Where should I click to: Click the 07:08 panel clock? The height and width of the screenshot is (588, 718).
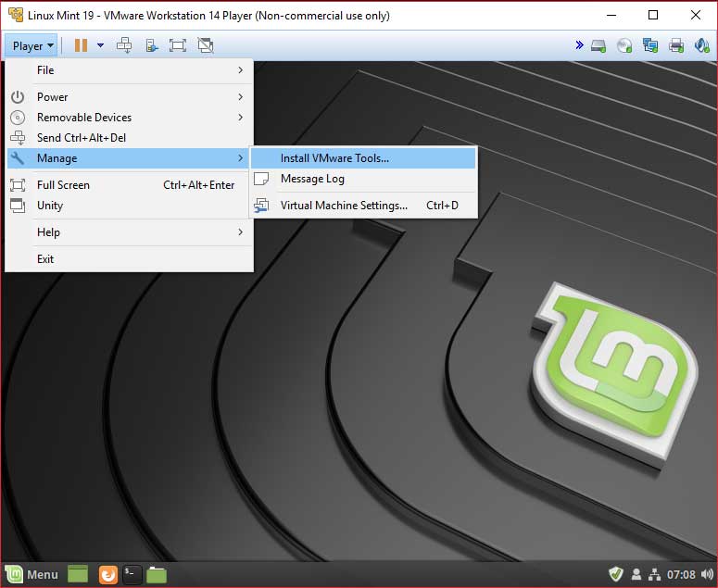click(x=681, y=574)
